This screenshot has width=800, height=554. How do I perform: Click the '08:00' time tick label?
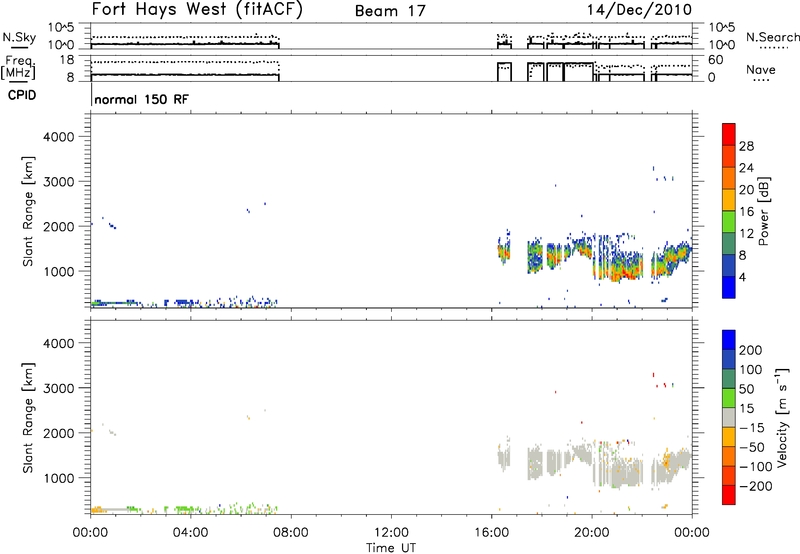point(291,533)
